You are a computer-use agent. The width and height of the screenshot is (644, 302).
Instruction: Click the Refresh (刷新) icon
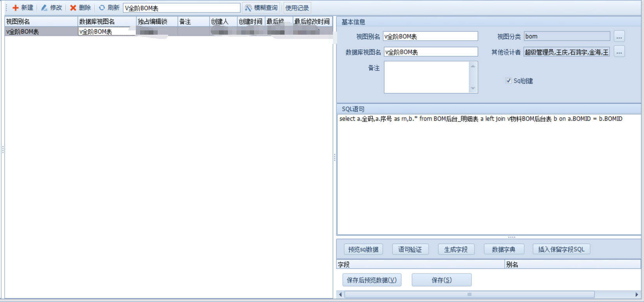[102, 8]
